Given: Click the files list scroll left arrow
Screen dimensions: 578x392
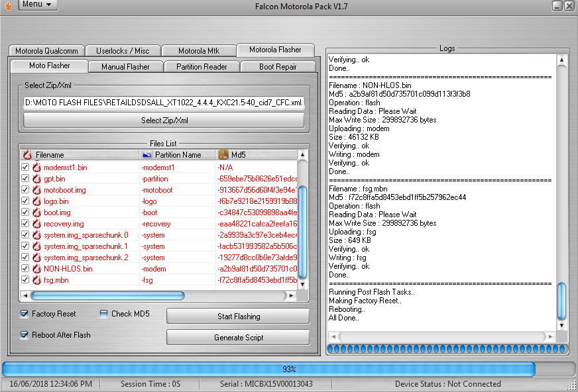Looking at the screenshot, I should pos(25,295).
